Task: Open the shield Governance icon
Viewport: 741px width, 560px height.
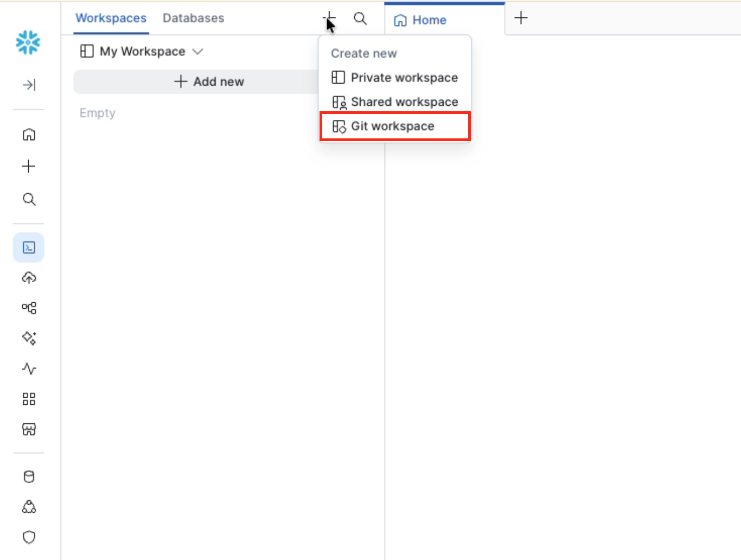Action: point(29,537)
